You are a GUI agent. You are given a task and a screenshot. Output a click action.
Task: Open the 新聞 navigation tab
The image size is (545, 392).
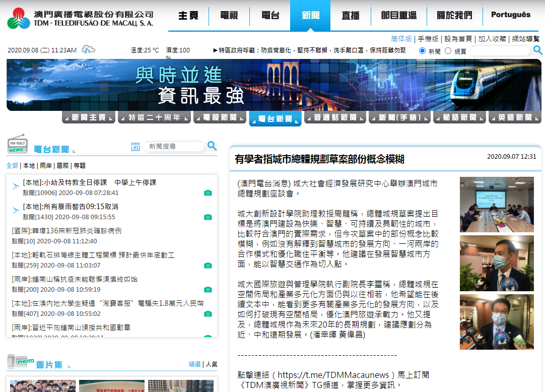point(310,16)
